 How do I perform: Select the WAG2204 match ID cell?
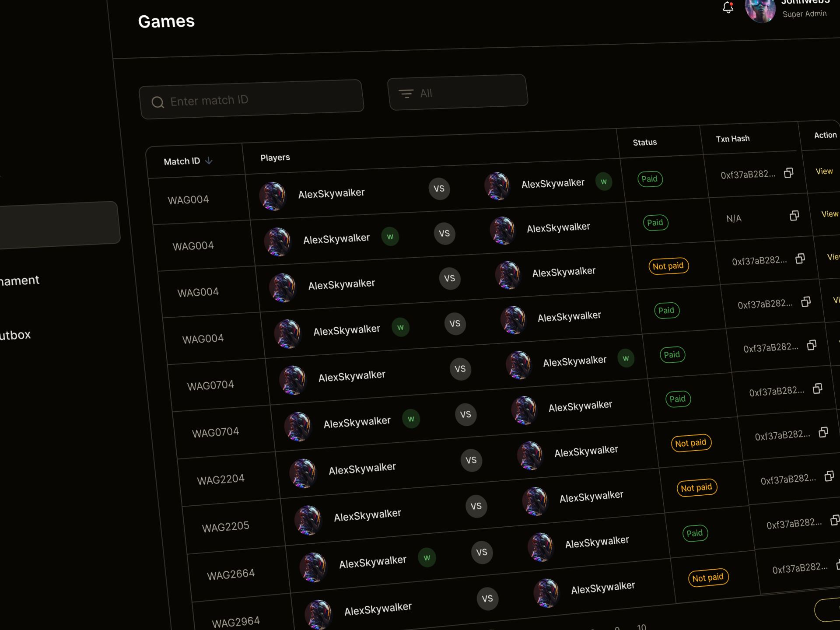click(x=221, y=480)
